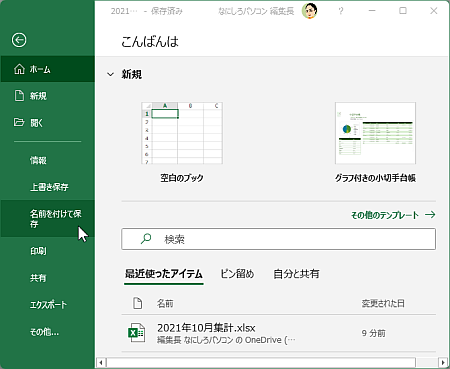Click the user profile avatar
This screenshot has height=369, width=450.
coord(309,11)
